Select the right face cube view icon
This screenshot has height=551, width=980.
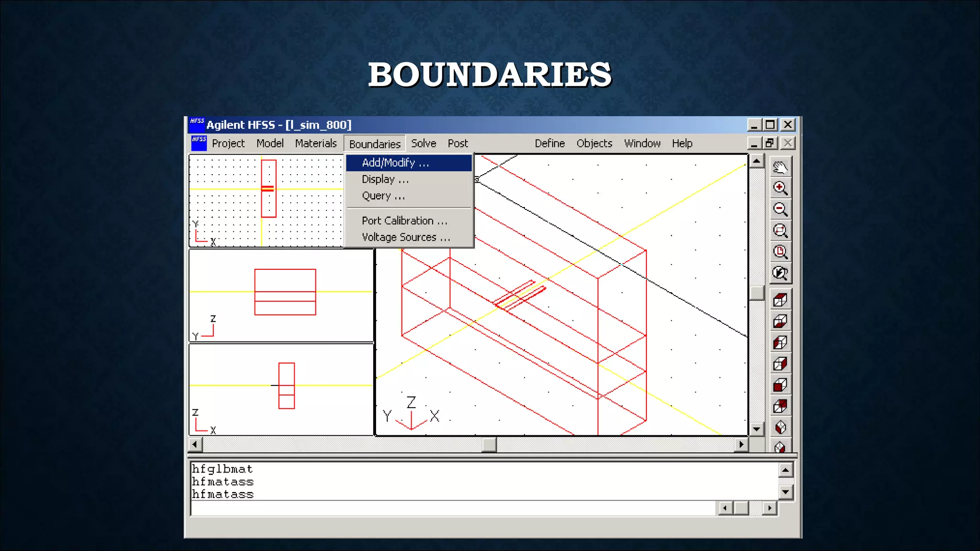780,364
